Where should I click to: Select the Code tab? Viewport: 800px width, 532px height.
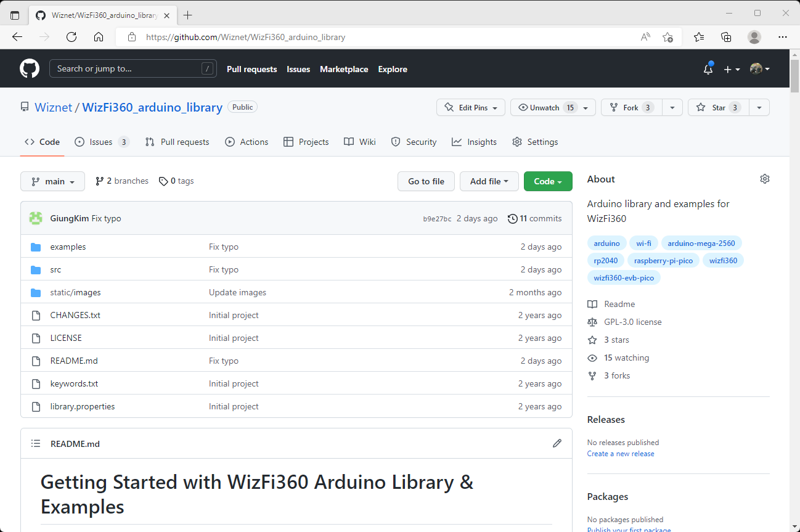43,142
